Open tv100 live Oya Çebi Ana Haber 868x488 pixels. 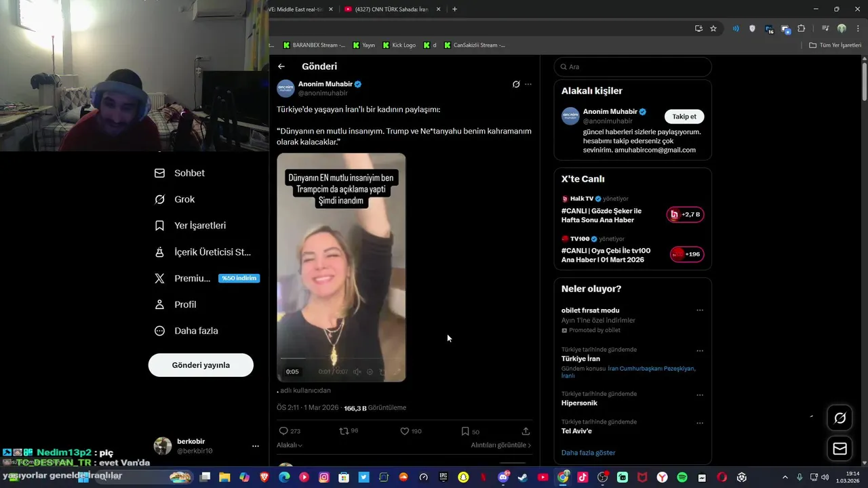coord(632,251)
